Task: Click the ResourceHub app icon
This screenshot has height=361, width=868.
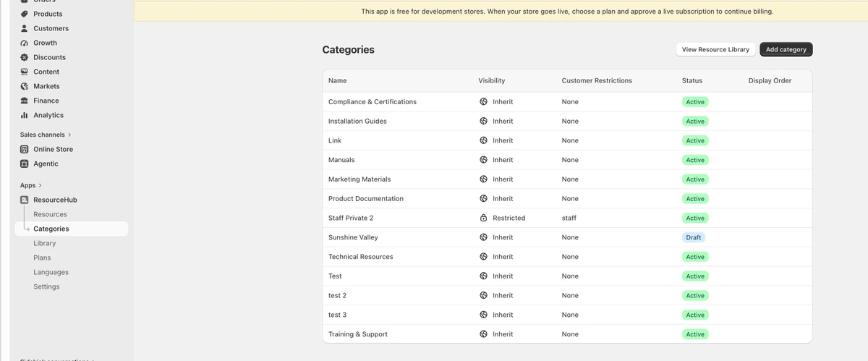Action: 24,200
